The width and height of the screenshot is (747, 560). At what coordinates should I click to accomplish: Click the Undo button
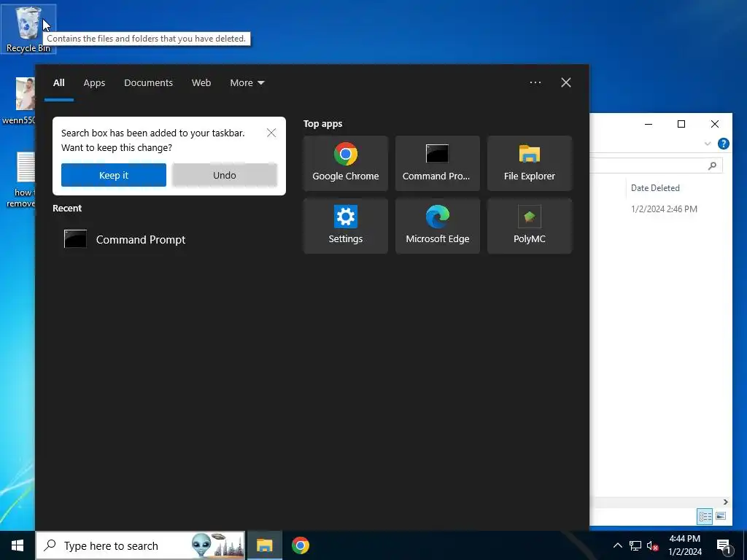(x=225, y=175)
